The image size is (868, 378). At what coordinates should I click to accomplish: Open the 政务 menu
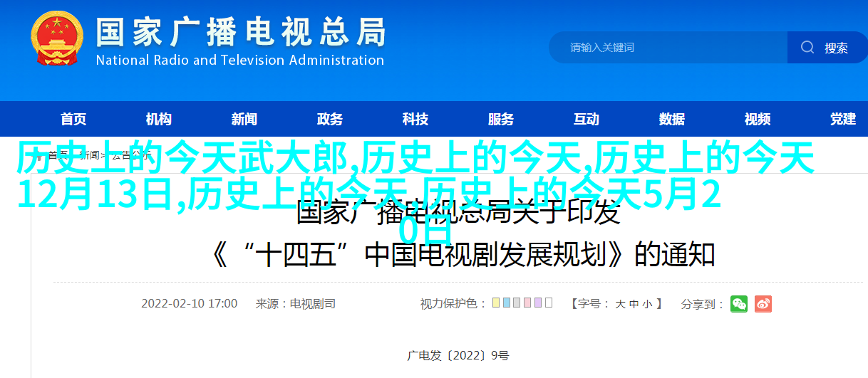click(x=329, y=119)
